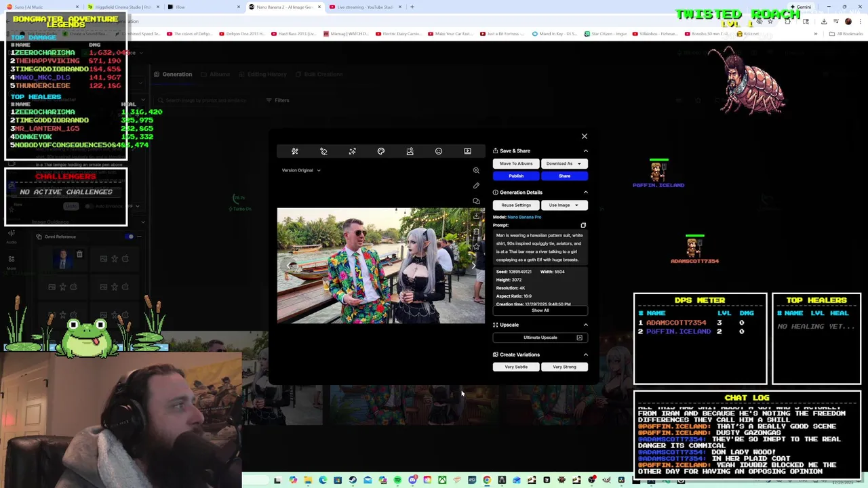This screenshot has height=488, width=868.
Task: Delete image using trash icon
Action: coord(476,232)
